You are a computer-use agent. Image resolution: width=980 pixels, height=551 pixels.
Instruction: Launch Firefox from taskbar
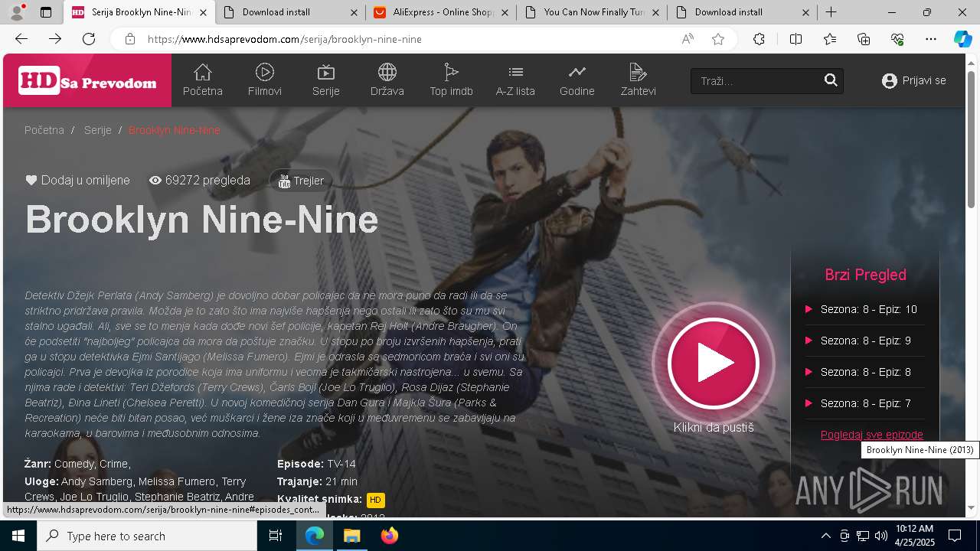(x=390, y=536)
